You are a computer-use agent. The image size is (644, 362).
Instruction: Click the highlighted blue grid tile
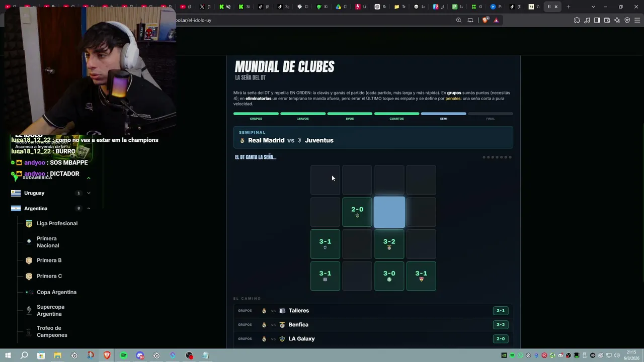(389, 212)
